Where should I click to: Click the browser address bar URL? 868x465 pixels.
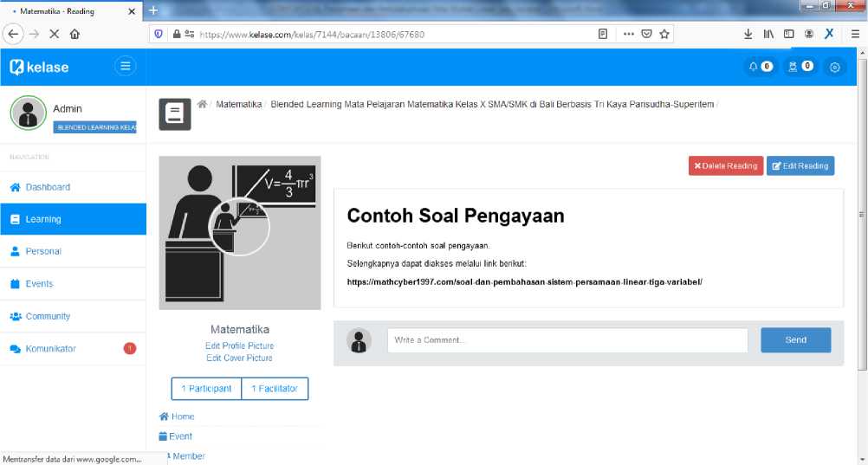tap(312, 35)
